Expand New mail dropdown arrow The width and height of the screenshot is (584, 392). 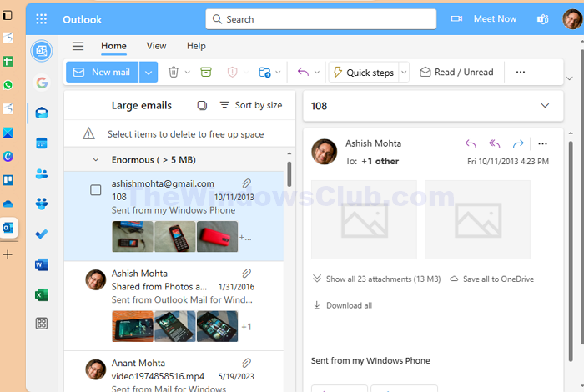[149, 72]
